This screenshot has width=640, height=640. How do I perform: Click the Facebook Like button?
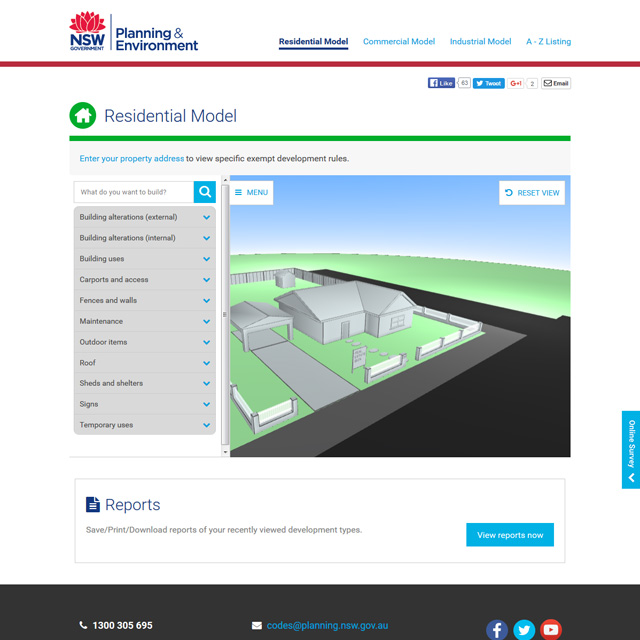click(x=441, y=83)
